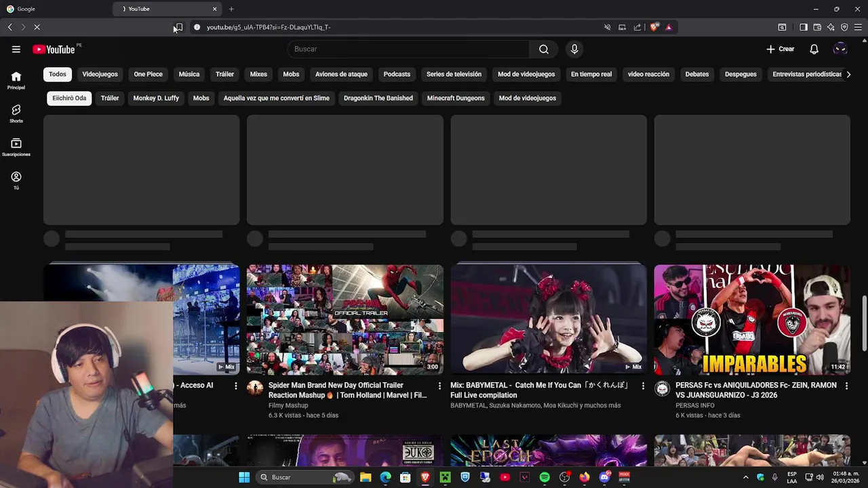Open Spotify from the taskbar
This screenshot has height=488, width=868.
pos(545,477)
